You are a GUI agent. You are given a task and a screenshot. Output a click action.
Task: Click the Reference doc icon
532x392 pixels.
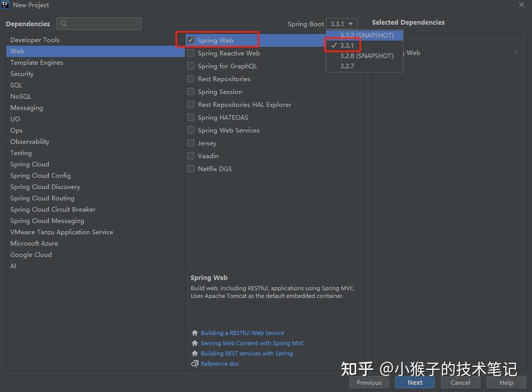[194, 364]
